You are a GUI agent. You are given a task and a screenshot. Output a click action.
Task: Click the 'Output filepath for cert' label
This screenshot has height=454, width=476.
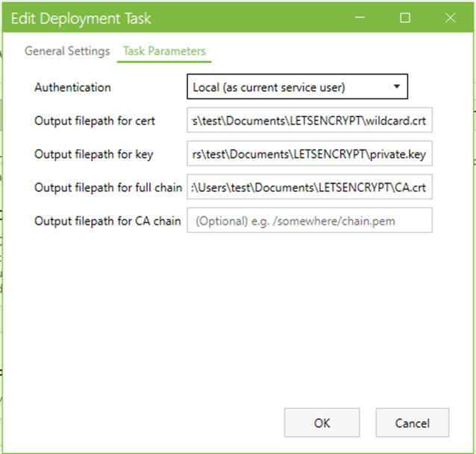95,121
